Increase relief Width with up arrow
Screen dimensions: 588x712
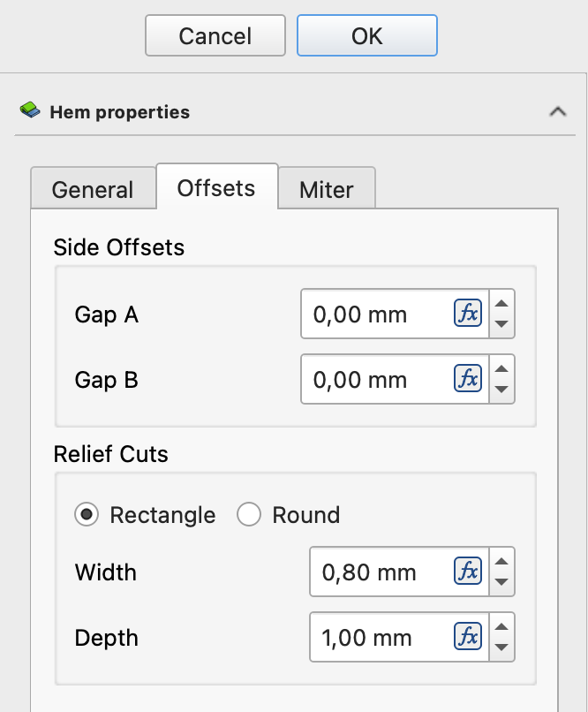501,563
